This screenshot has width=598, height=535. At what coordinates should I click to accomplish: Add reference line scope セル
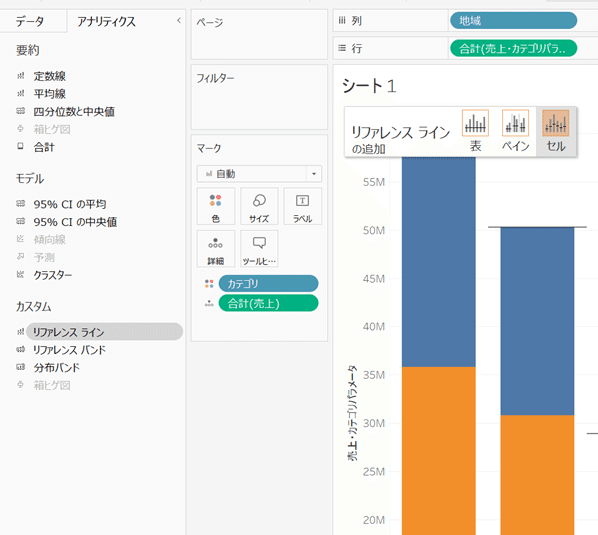pos(556,131)
